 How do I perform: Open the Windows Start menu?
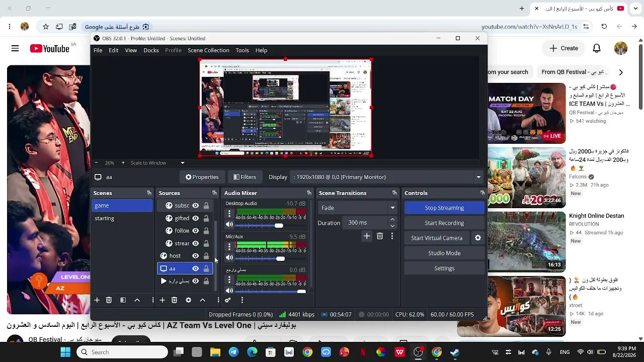pos(65,352)
